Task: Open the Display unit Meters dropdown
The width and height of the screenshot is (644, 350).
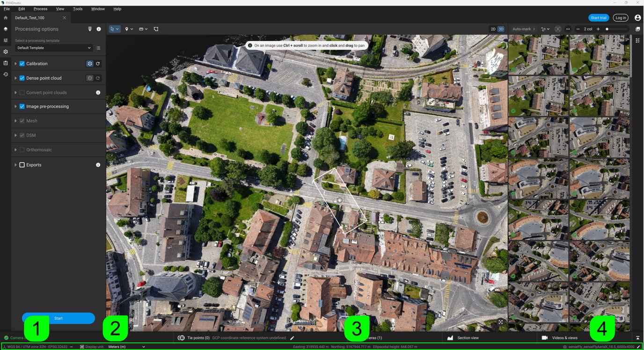Action: (126, 347)
